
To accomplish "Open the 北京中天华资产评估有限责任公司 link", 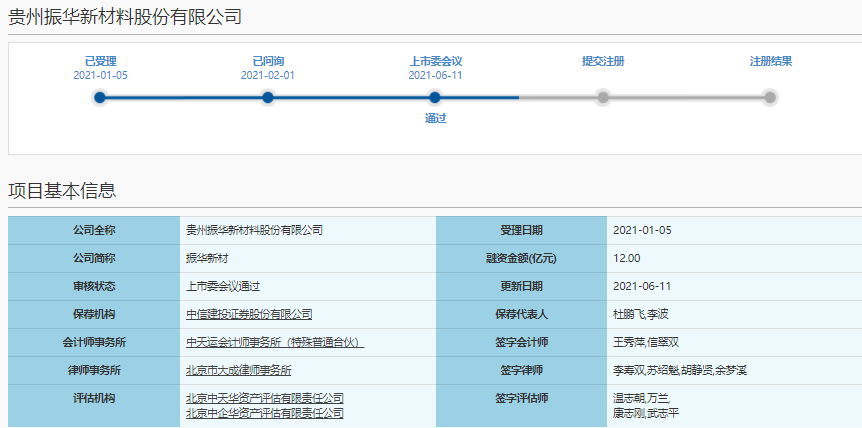I will (264, 398).
